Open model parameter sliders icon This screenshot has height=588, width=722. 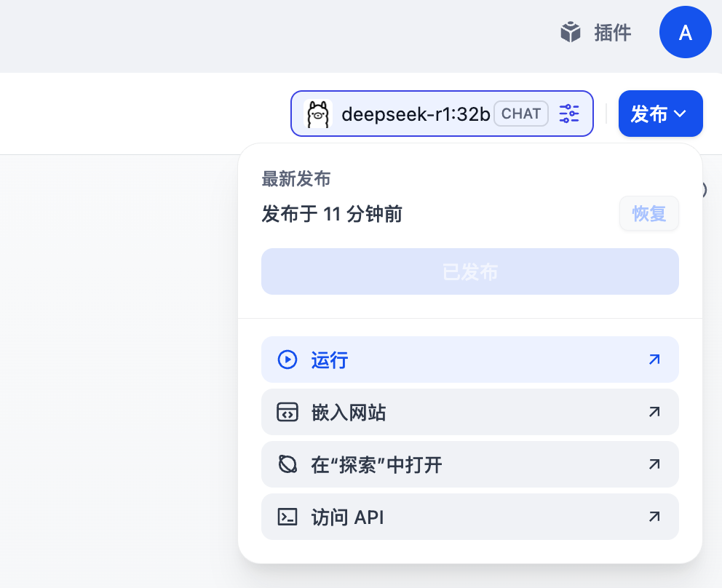pos(569,114)
